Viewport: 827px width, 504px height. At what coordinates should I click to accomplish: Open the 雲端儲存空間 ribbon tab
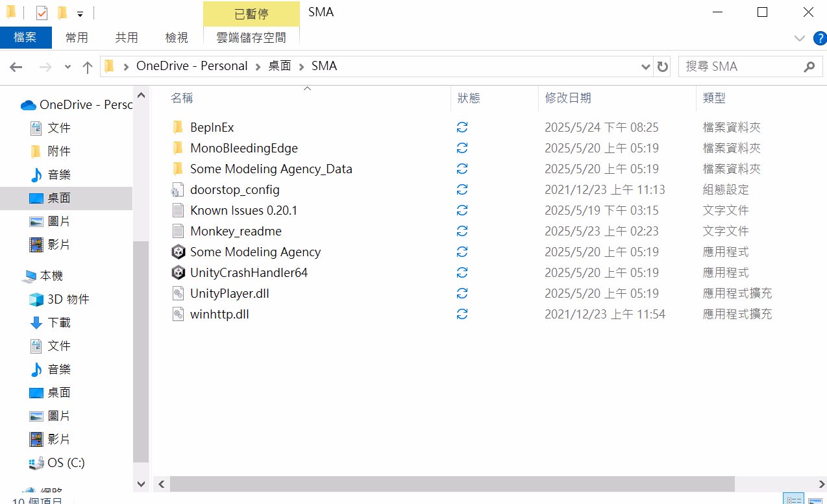(x=251, y=38)
